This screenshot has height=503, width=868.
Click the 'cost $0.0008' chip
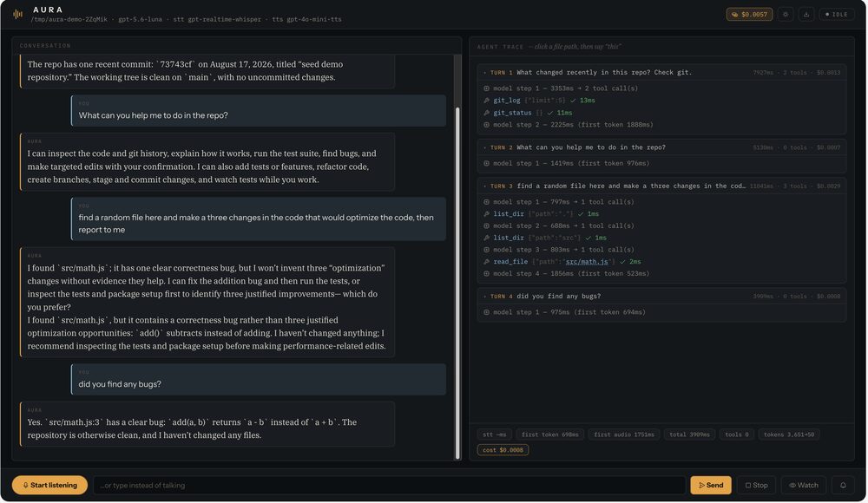coord(503,450)
